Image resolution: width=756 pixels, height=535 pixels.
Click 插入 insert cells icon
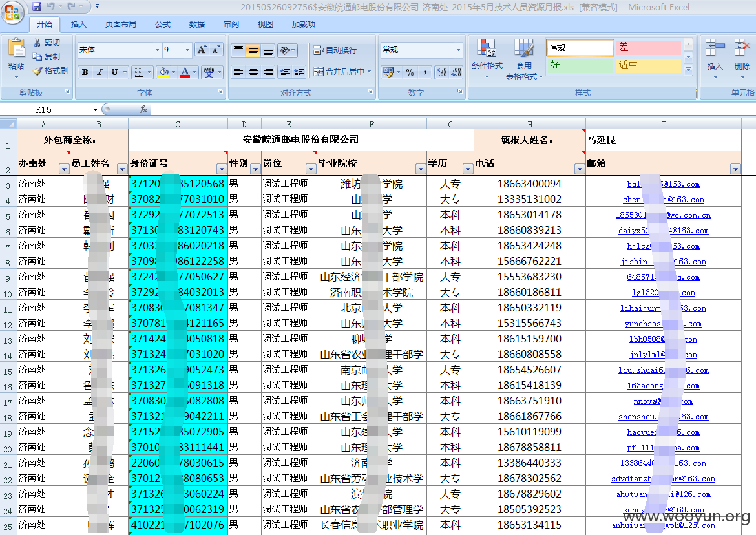click(x=715, y=59)
